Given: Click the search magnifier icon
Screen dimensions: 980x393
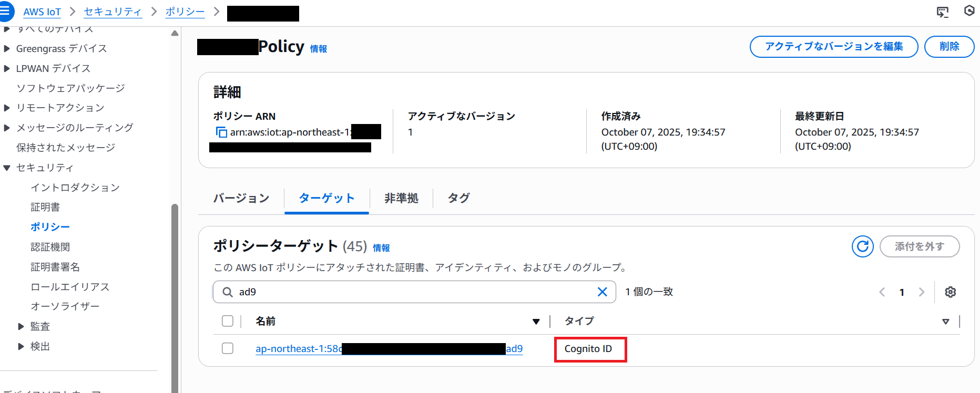Looking at the screenshot, I should coord(227,292).
